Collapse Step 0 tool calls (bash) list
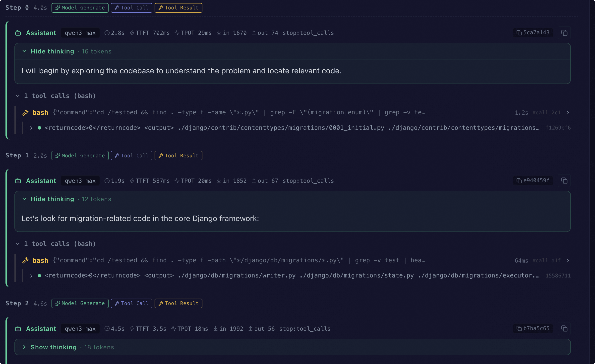595x364 pixels. [56, 96]
